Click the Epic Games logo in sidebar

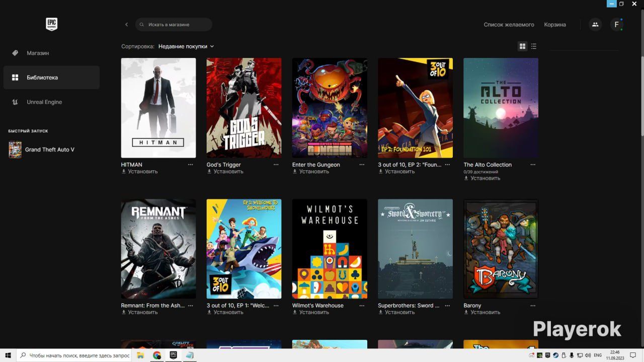point(51,24)
